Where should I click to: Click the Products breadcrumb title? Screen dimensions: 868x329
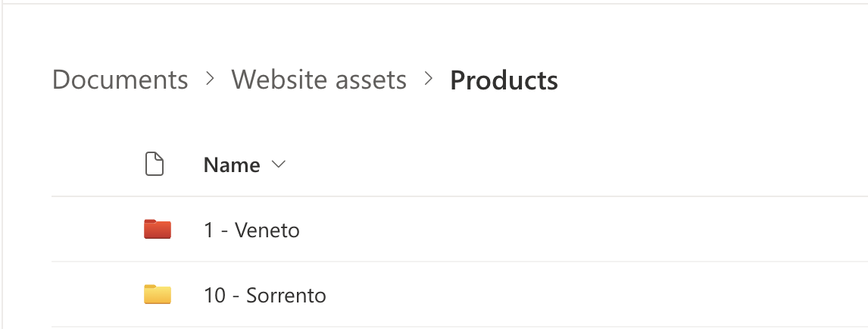tap(504, 80)
